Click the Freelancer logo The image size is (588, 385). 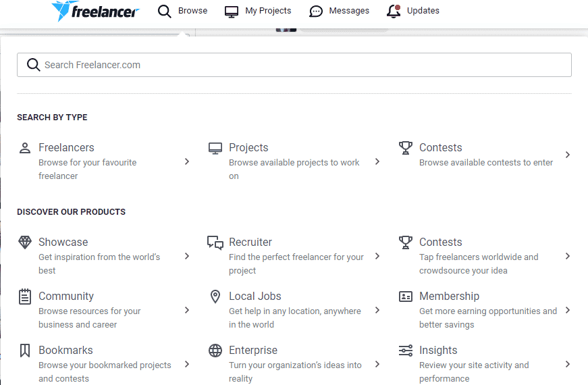pos(95,11)
